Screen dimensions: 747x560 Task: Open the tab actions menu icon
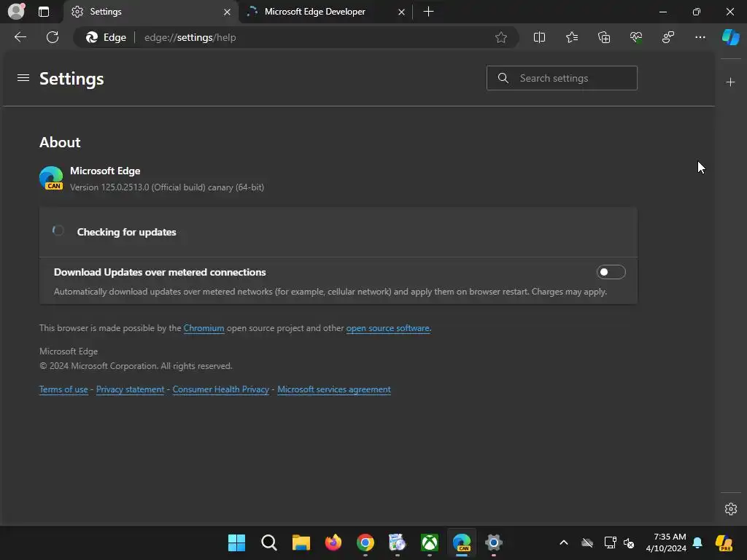(44, 12)
